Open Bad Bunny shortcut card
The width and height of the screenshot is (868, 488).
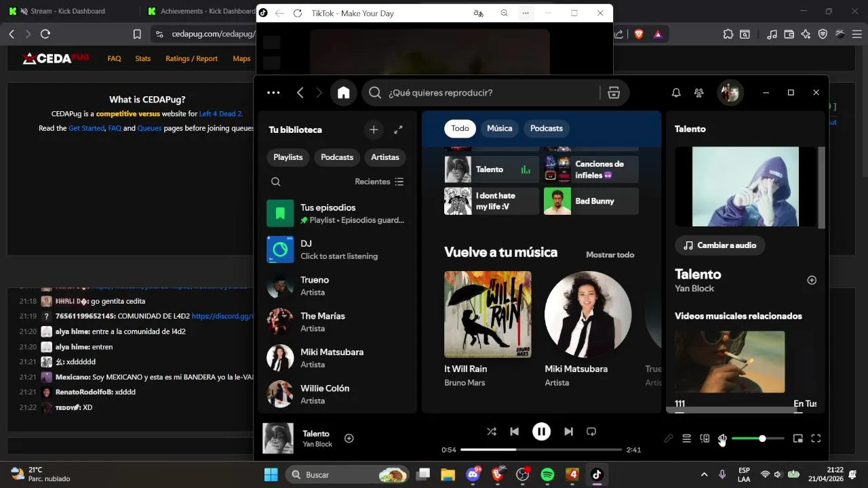[x=591, y=201]
